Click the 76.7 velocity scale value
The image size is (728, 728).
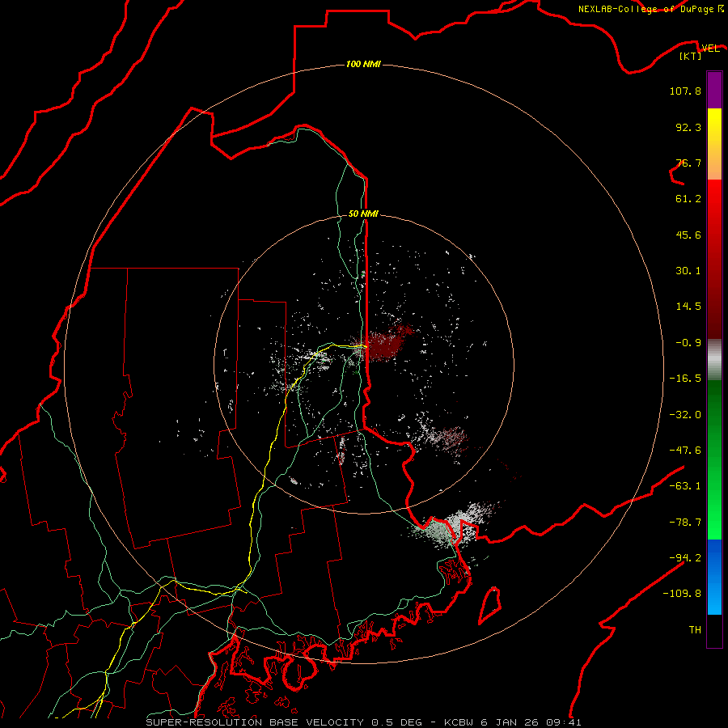[688, 163]
